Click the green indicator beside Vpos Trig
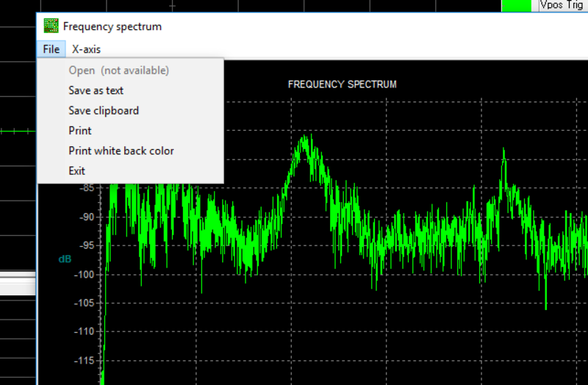588x385 pixels. (x=517, y=5)
